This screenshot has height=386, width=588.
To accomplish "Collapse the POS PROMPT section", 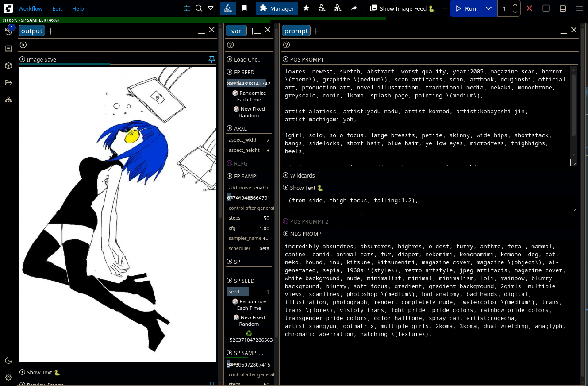I will [286, 59].
